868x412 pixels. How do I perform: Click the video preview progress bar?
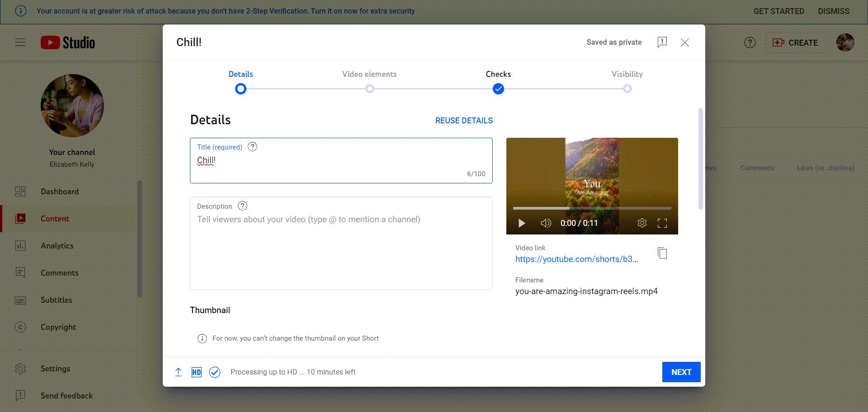[592, 208]
